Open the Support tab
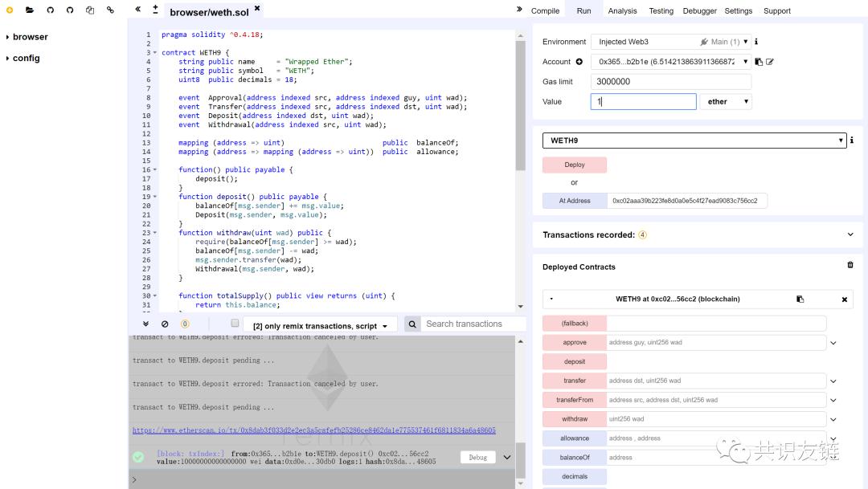Screen dimensions: 868x489 tap(776, 11)
